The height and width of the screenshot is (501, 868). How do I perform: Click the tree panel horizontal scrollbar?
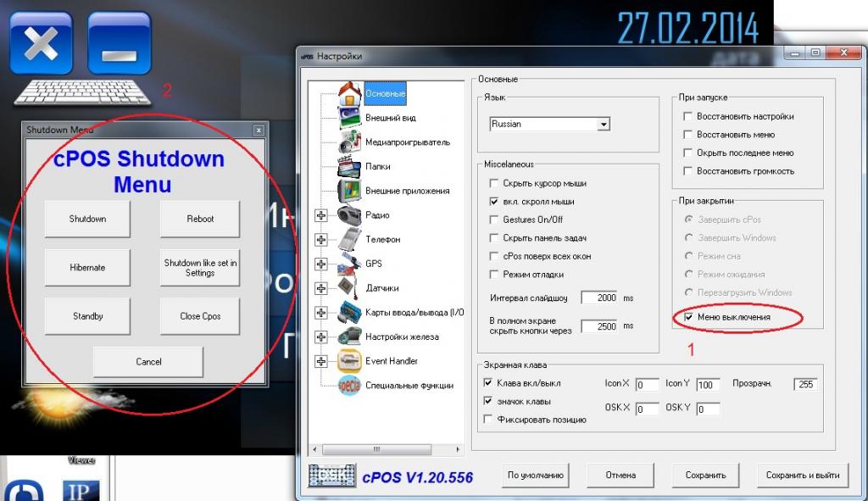387,449
